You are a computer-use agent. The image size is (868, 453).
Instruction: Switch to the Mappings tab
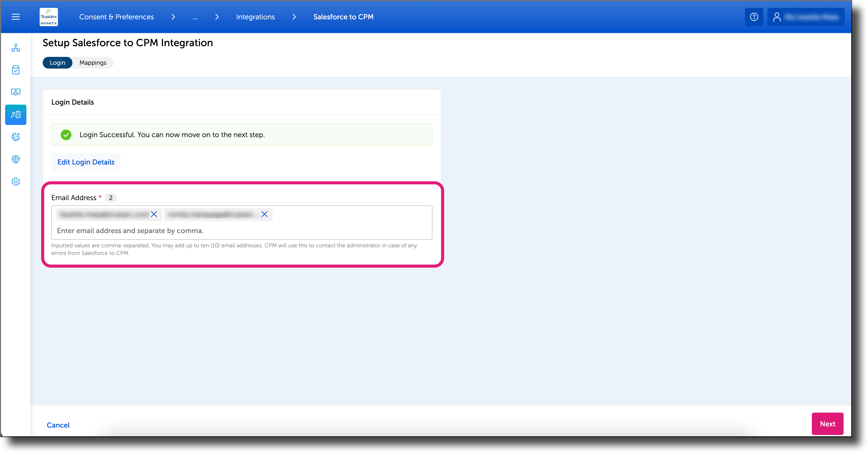pyautogui.click(x=93, y=63)
